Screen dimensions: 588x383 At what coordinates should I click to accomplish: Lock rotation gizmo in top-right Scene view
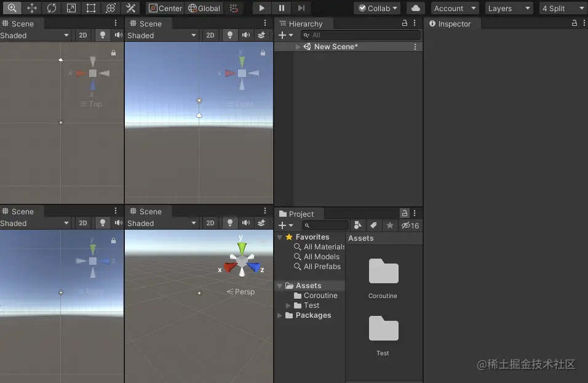[263, 53]
